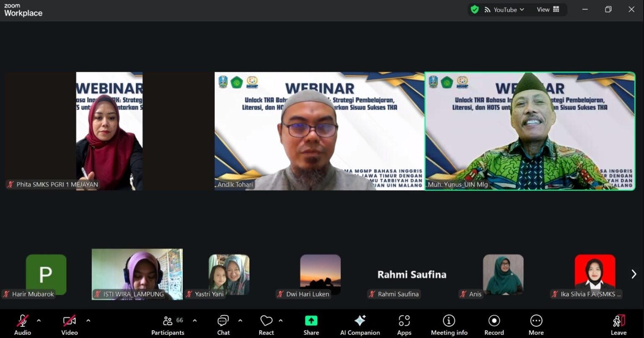This screenshot has height=338, width=644.
Task: Select Yastri Yani's participant tile
Action: 229,275
